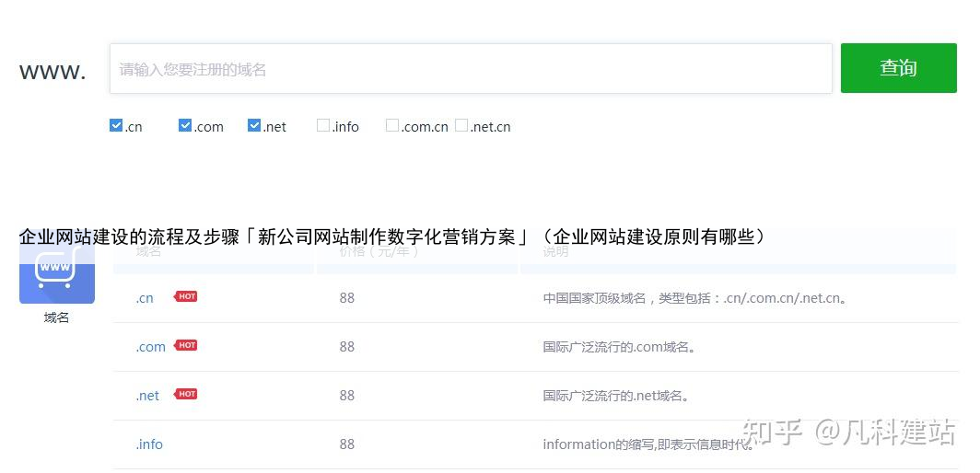Select the .net.cn domain checkbox
The width and height of the screenshot is (980, 473).
tap(461, 125)
